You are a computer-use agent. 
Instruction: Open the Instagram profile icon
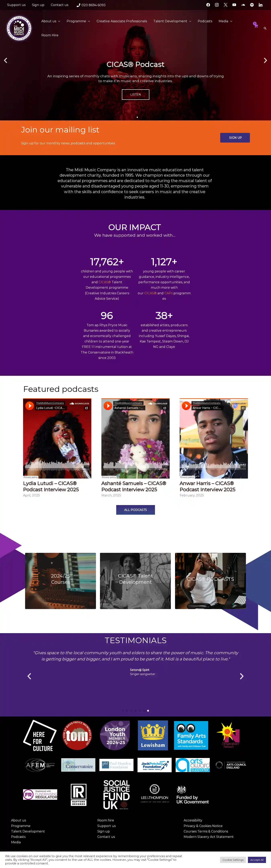(217, 5)
